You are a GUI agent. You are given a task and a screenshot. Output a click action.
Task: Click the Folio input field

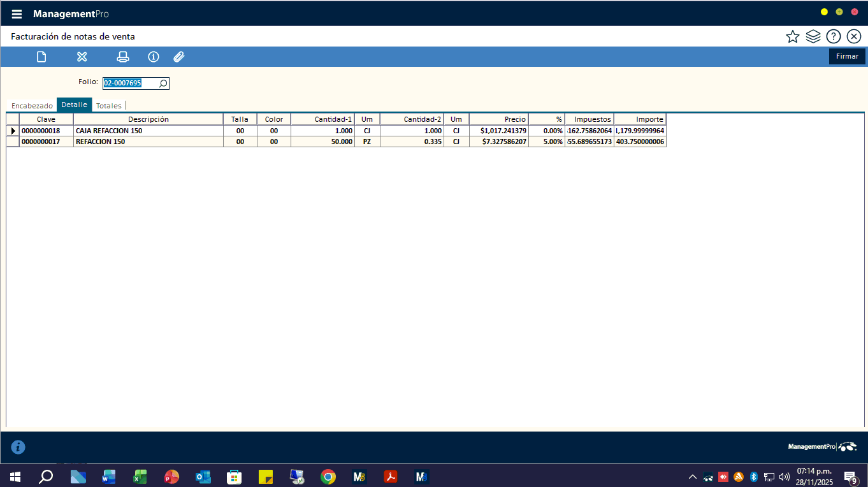[x=130, y=84]
